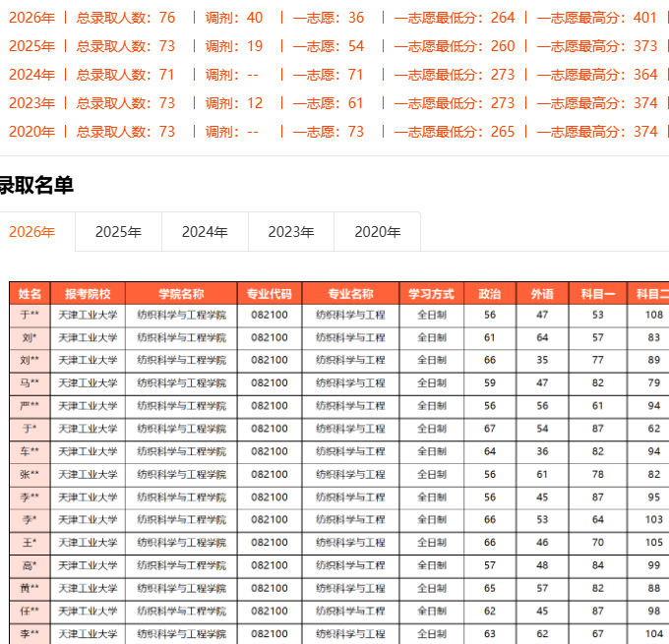Click 一志愿: 73 in the 2020 row

coord(329,132)
